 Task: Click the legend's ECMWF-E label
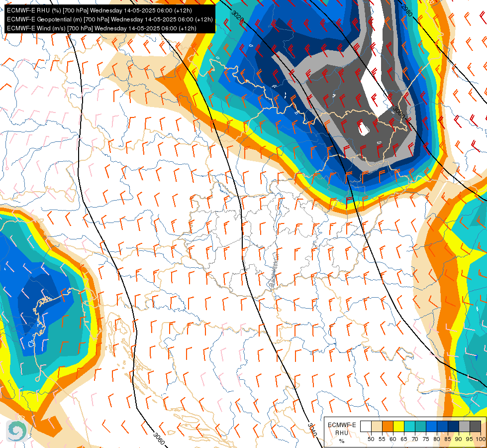342,425
